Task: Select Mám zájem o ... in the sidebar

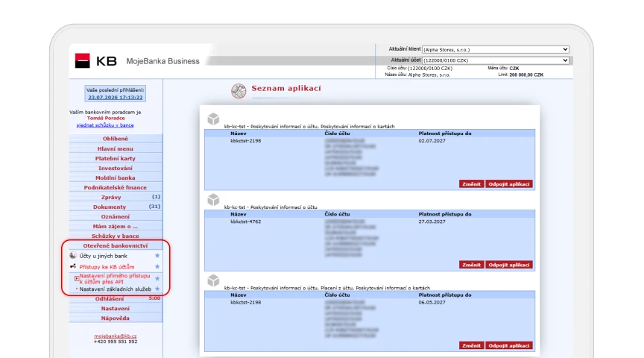Action: [116, 227]
